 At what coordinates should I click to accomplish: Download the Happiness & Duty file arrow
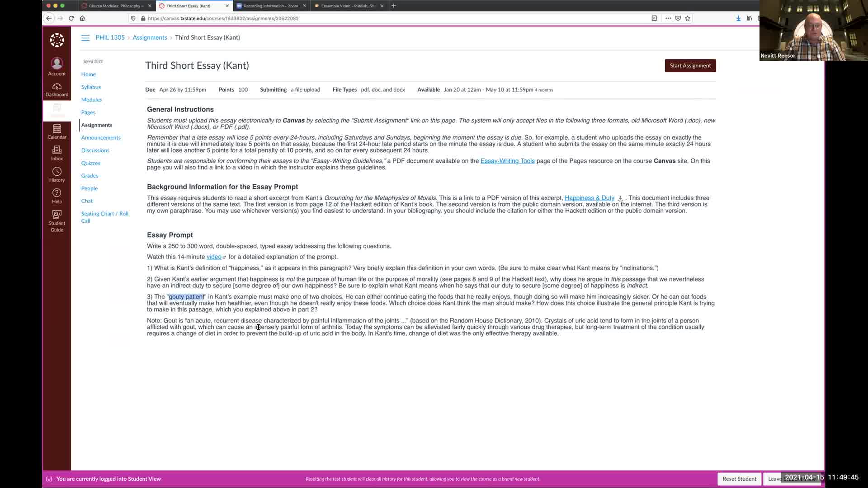(x=621, y=198)
